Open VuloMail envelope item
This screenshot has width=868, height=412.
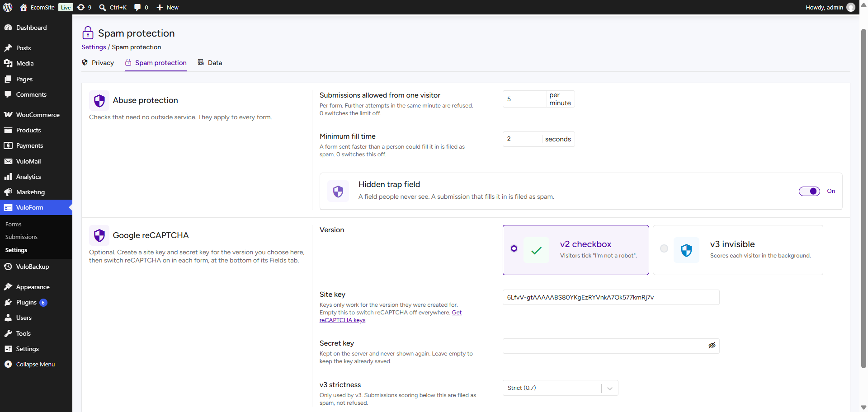click(x=36, y=161)
